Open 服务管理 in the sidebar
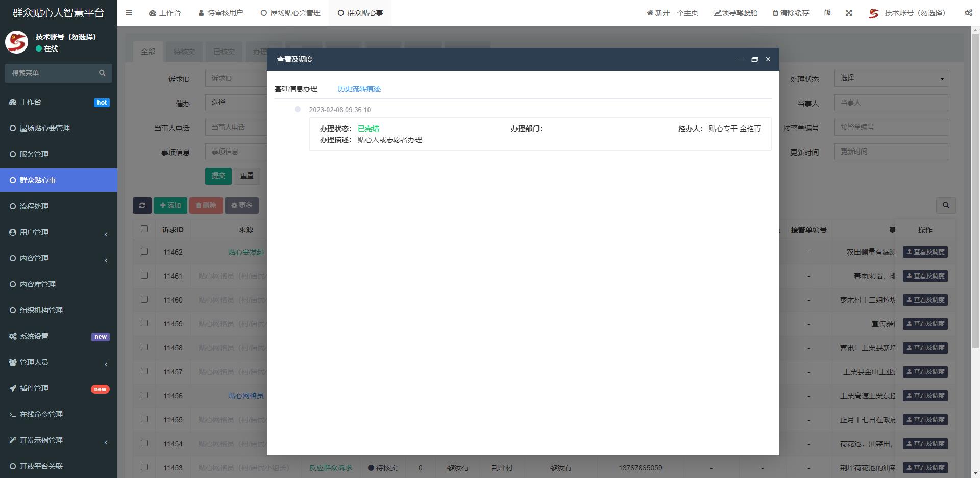The height and width of the screenshot is (478, 980). (x=59, y=154)
